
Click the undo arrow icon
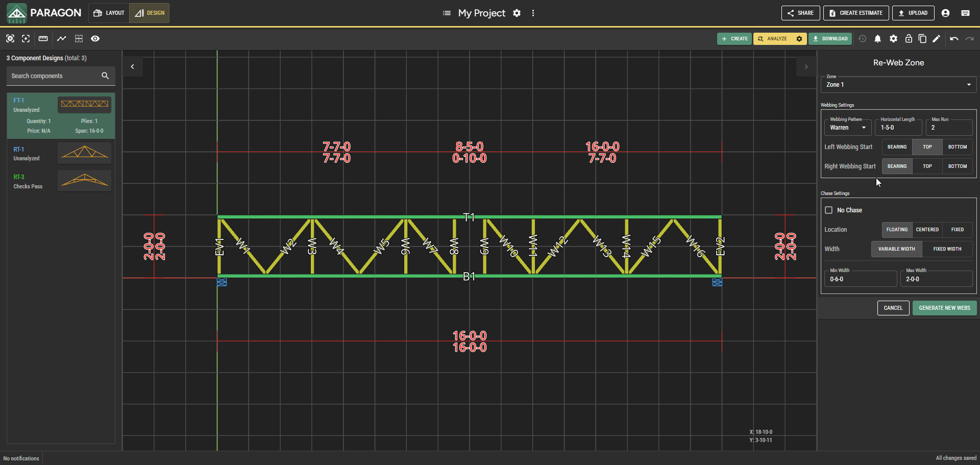tap(954, 39)
